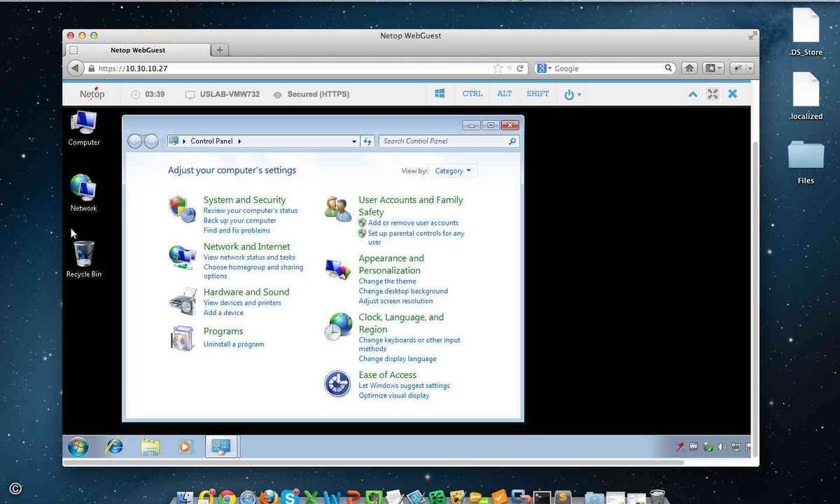Click the Hardware and Sound printer icon

pyautogui.click(x=182, y=302)
